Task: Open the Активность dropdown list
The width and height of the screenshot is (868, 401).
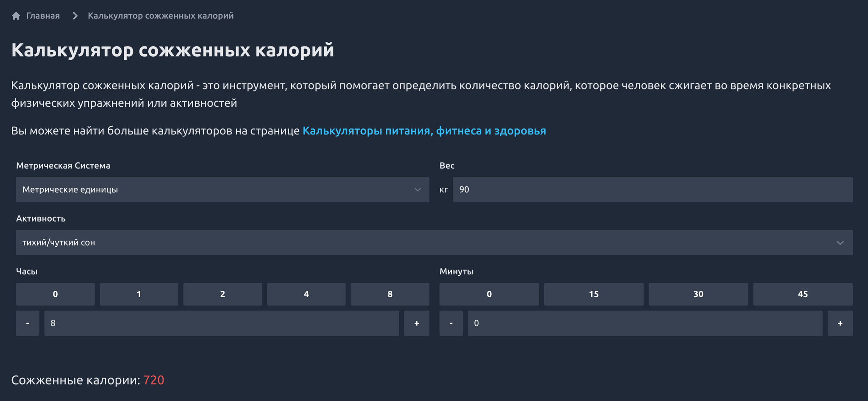Action: coord(434,242)
